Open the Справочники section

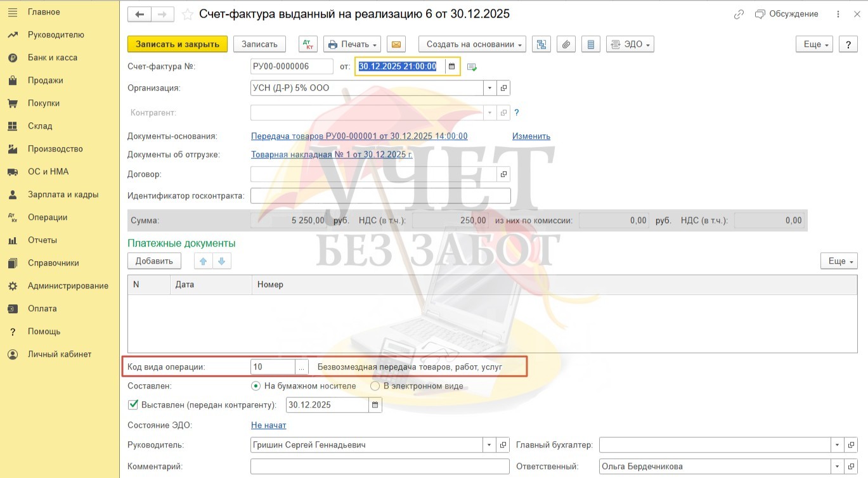click(x=53, y=263)
